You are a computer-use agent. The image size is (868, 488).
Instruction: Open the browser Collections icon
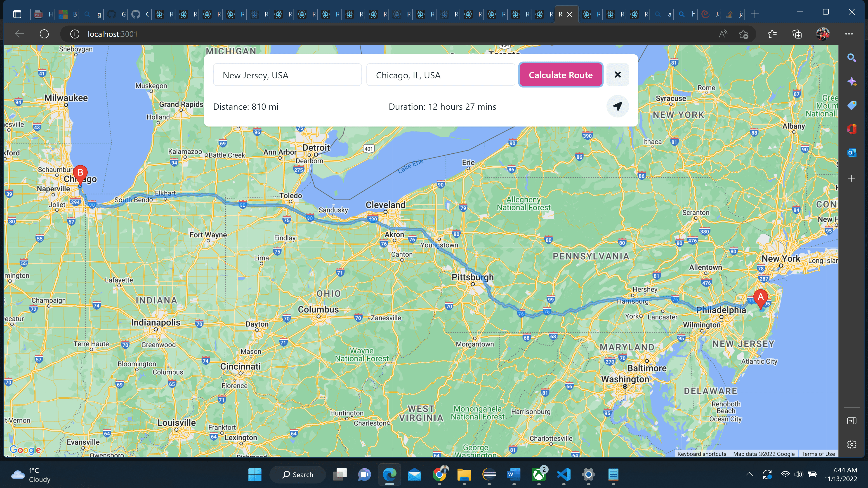(x=797, y=34)
